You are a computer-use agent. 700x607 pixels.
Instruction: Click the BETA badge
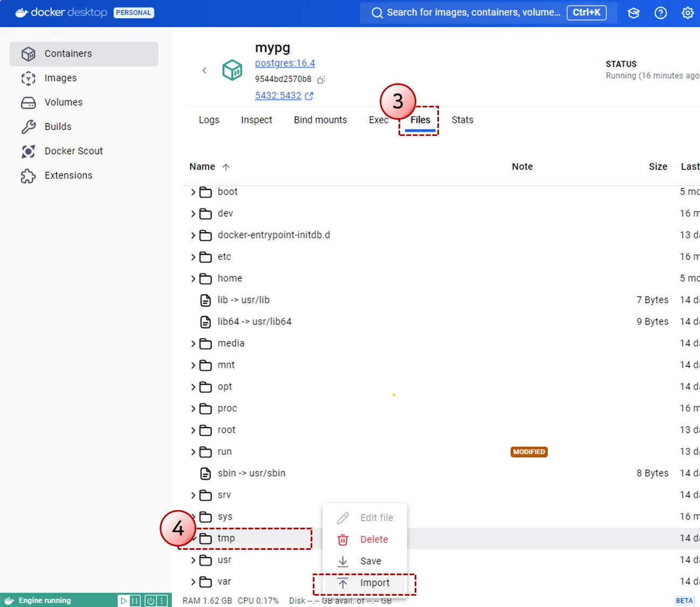684,601
